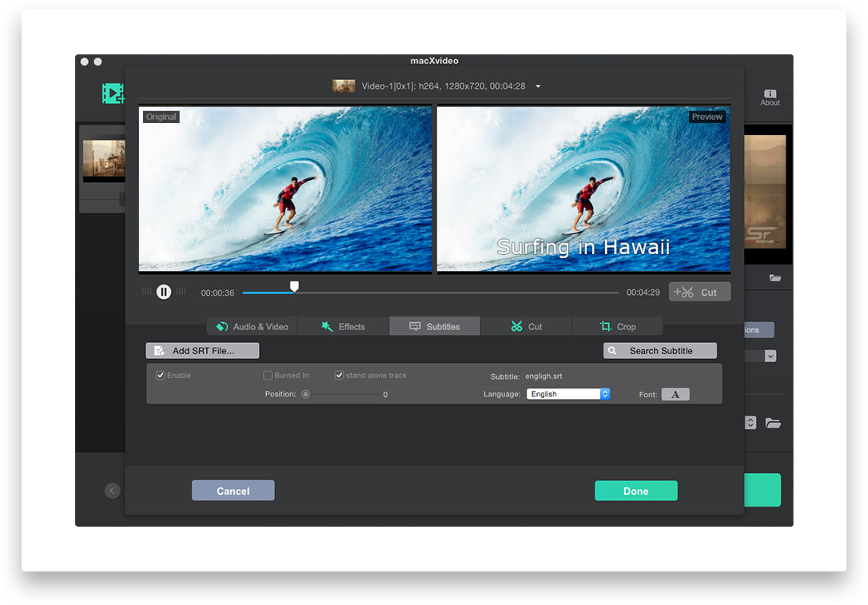Click the add video icon at top left

pos(113,93)
